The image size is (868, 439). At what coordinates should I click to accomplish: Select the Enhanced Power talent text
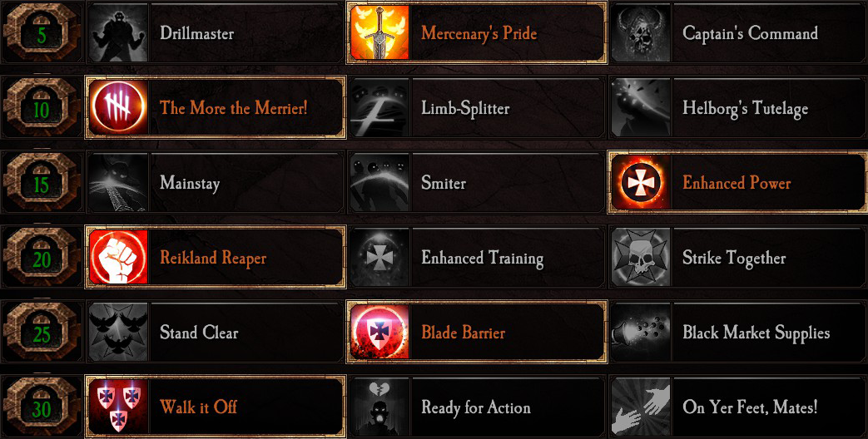point(737,183)
